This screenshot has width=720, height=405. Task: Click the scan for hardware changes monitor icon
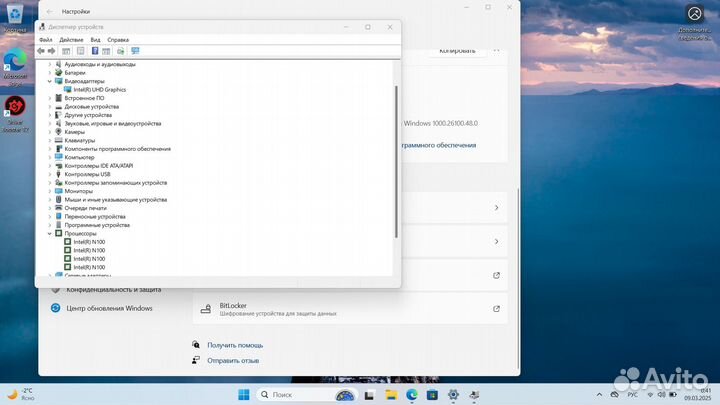[x=135, y=51]
